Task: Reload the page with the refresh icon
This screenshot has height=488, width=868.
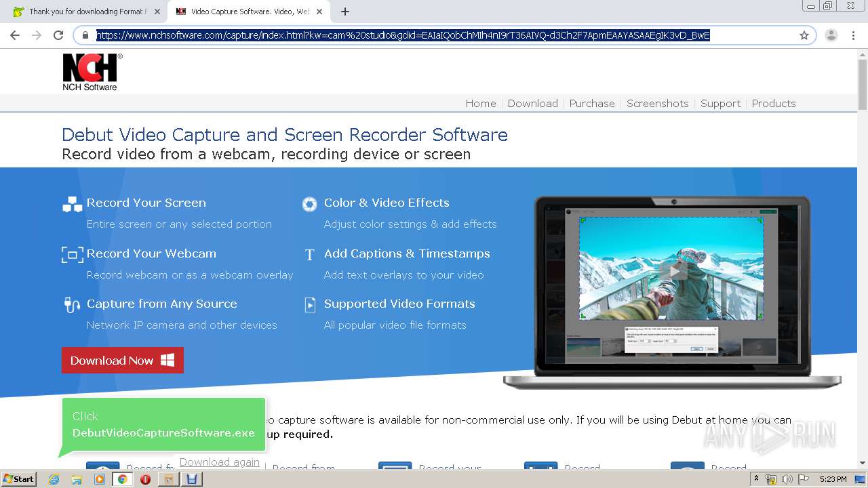Action: tap(58, 35)
